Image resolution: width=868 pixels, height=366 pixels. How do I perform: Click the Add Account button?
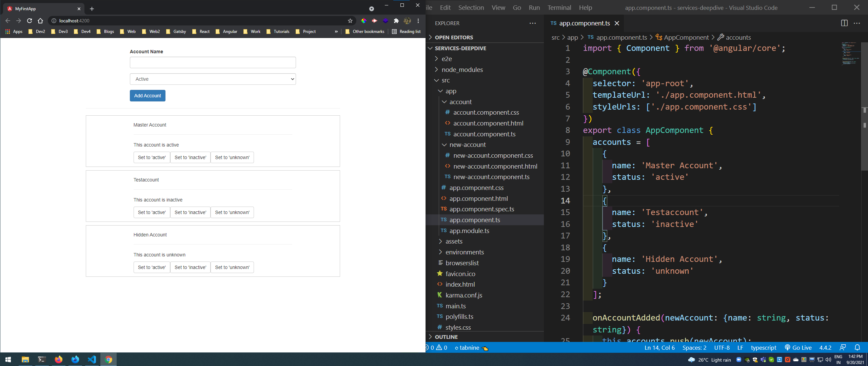[147, 95]
